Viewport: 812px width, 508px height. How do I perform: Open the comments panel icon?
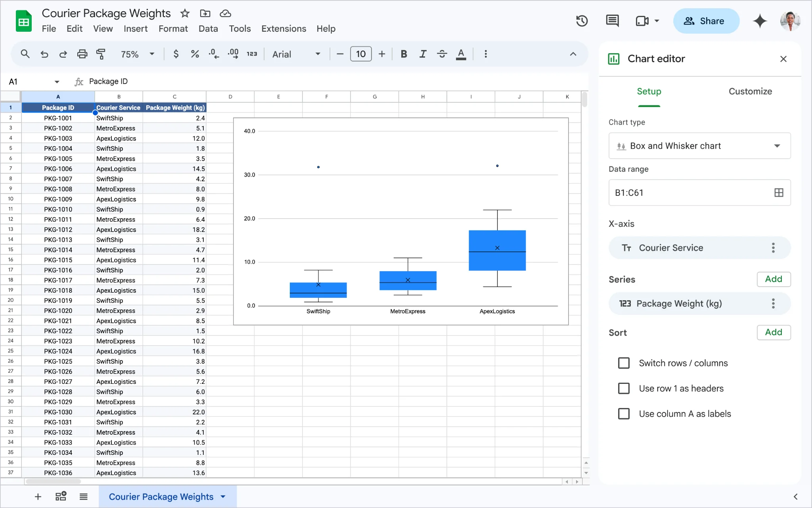[612, 21]
